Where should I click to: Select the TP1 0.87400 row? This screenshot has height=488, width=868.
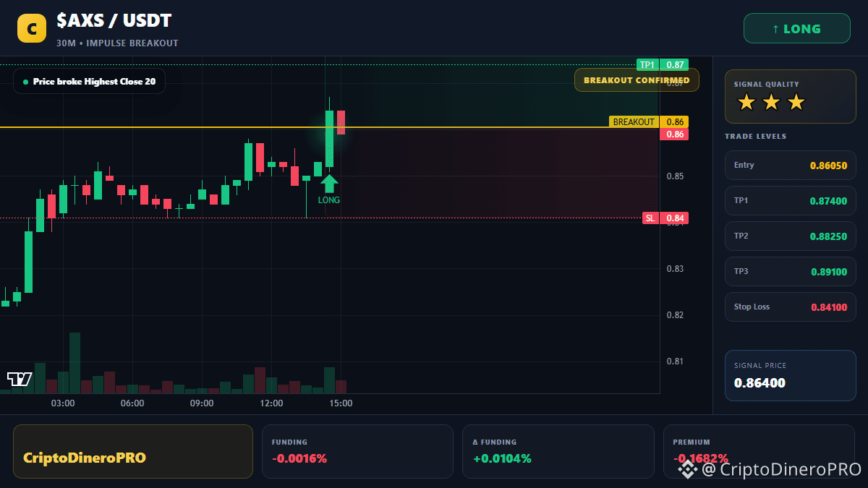[x=791, y=201]
